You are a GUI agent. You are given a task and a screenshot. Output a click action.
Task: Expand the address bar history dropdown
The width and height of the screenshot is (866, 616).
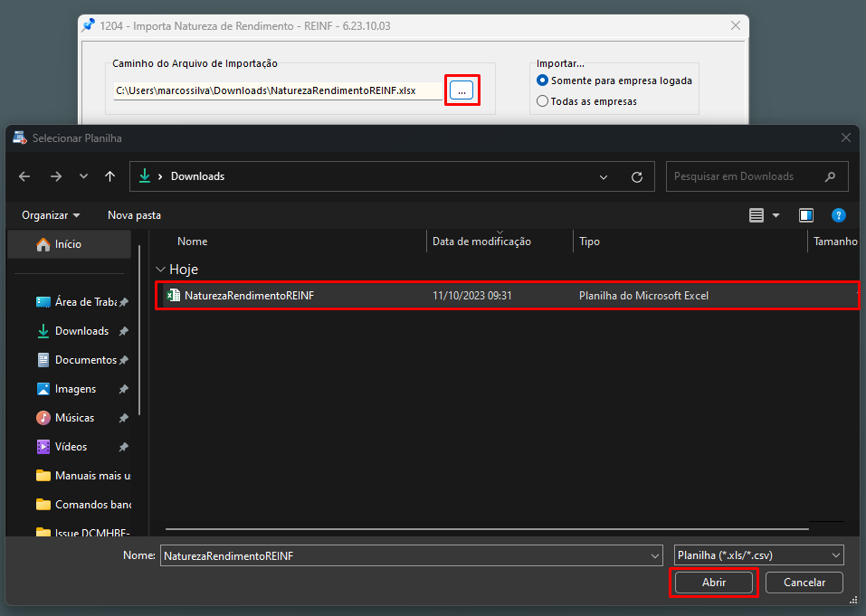(604, 177)
